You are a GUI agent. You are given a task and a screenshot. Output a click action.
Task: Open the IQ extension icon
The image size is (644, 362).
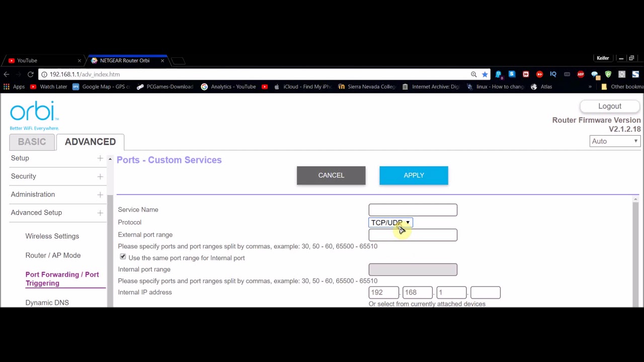pyautogui.click(x=553, y=74)
